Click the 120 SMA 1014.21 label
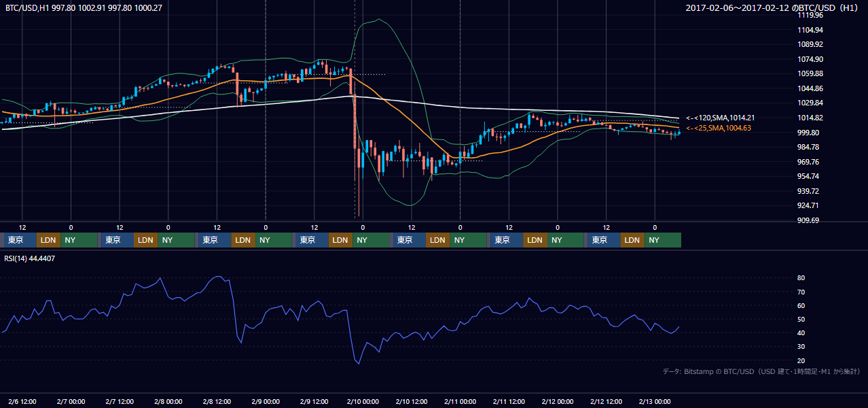Image resolution: width=868 pixels, height=408 pixels. [x=721, y=118]
